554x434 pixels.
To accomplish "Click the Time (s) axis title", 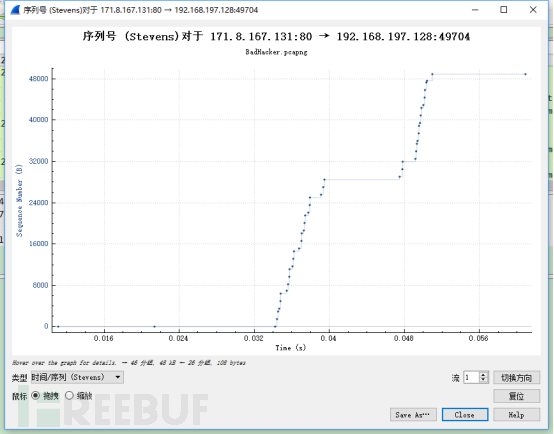I will 290,348.
